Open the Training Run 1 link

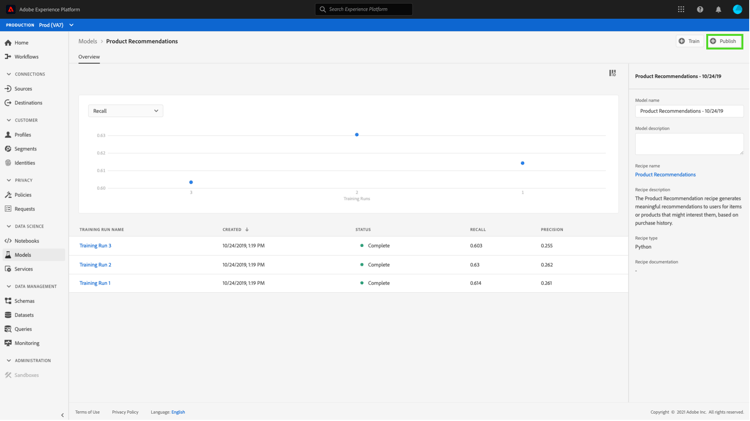[x=95, y=283]
